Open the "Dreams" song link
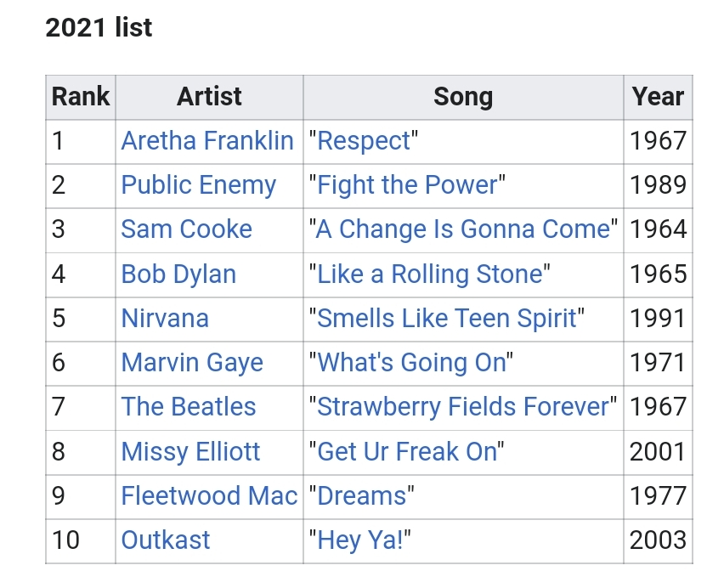The height and width of the screenshot is (588, 724). pos(361,495)
